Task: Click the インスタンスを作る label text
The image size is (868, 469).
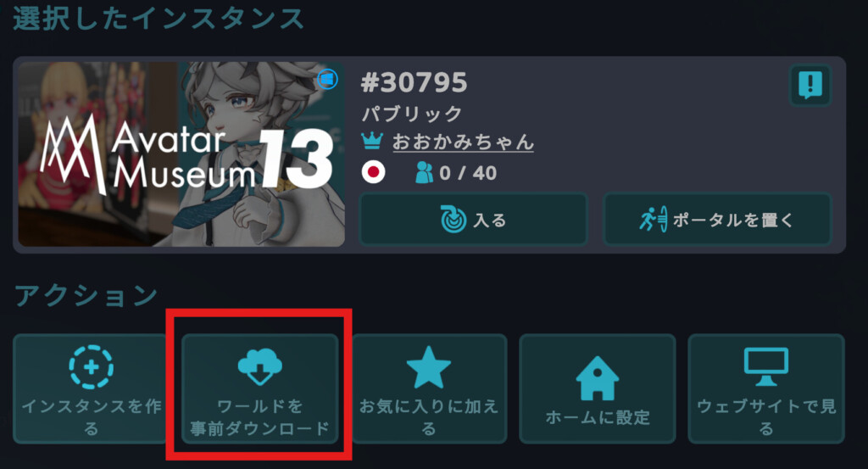Action: [92, 417]
